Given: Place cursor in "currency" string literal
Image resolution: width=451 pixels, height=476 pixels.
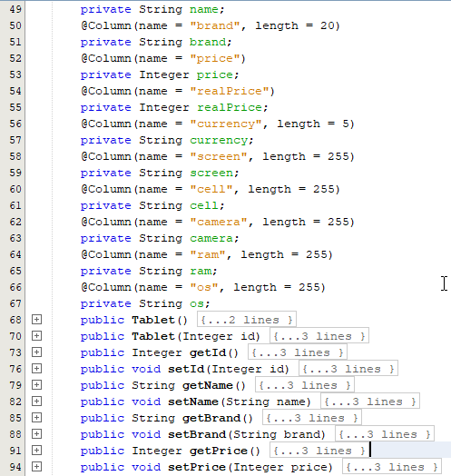Looking at the screenshot, I should [x=226, y=124].
